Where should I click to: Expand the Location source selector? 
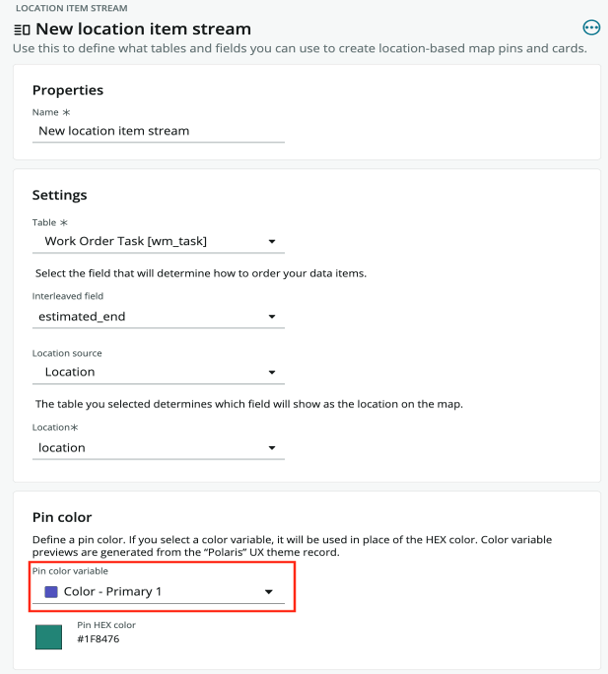[158, 372]
